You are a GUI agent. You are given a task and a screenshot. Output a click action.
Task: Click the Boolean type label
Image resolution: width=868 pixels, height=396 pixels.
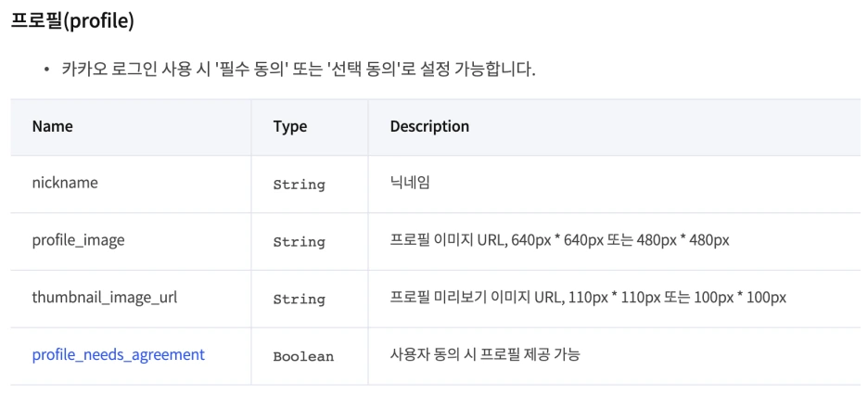click(303, 356)
